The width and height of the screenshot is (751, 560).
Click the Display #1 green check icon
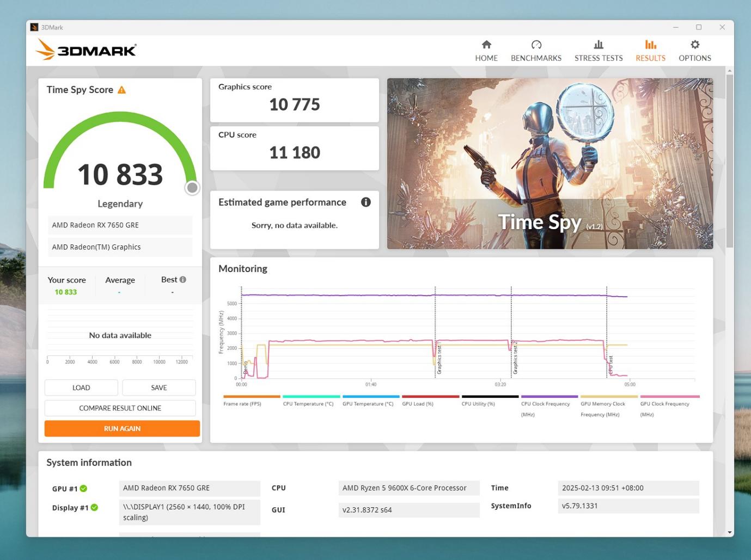[x=94, y=507]
